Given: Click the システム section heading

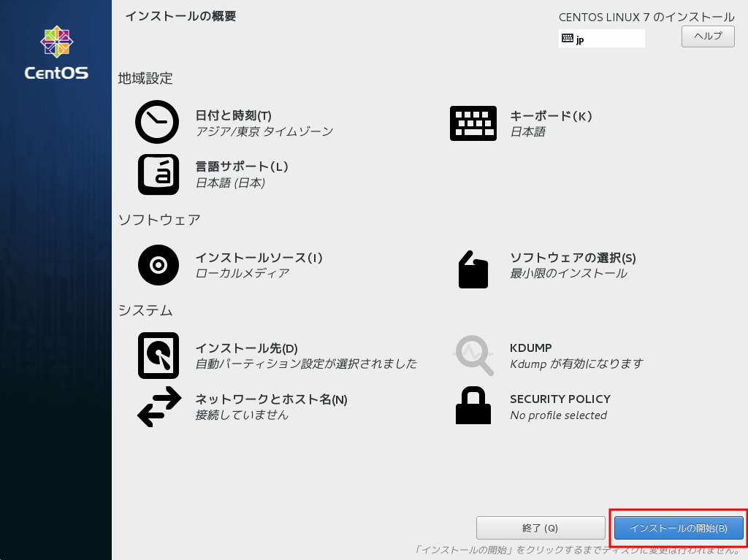Looking at the screenshot, I should pyautogui.click(x=145, y=310).
